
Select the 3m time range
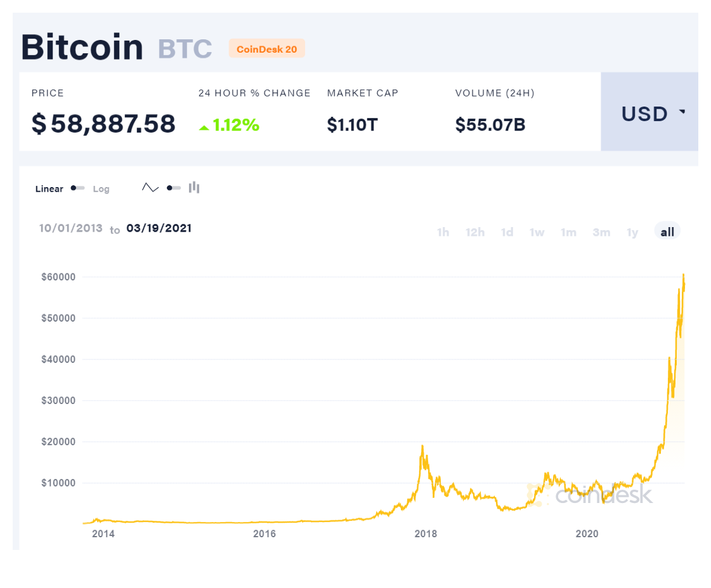tap(601, 232)
